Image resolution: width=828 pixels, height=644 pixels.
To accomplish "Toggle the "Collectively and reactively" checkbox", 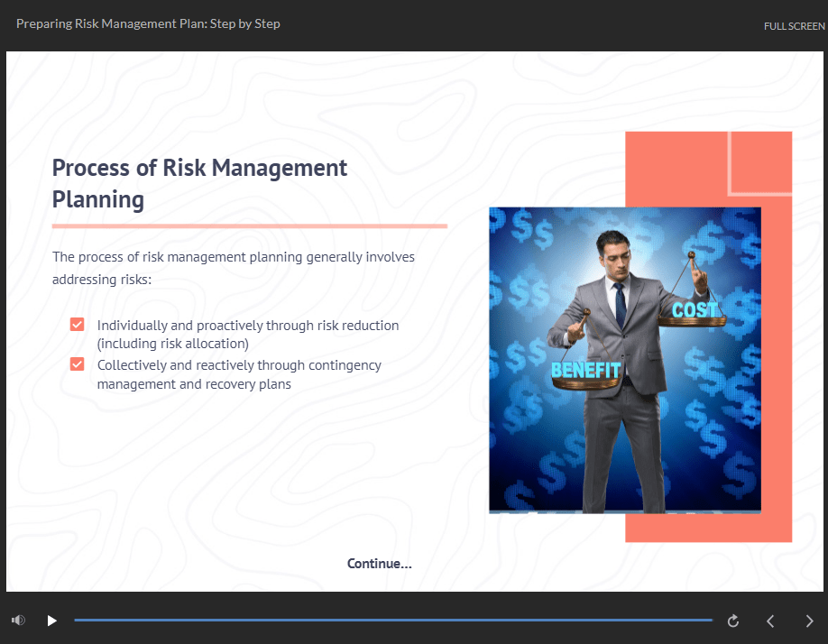I will [x=77, y=363].
